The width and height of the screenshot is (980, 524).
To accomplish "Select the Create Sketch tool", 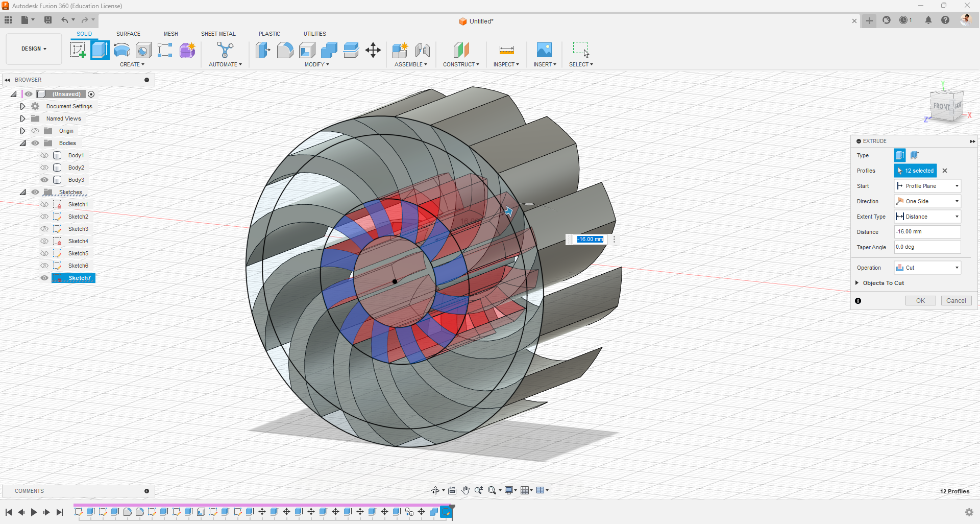I will click(x=78, y=50).
